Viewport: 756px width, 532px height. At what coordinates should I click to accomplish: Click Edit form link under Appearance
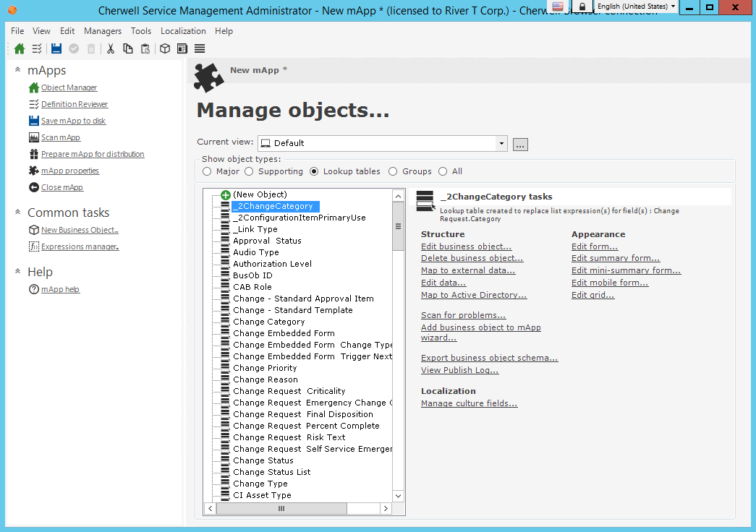pyautogui.click(x=595, y=246)
